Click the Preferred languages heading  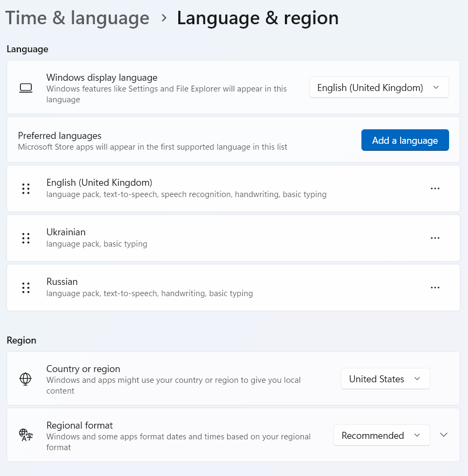click(x=60, y=136)
